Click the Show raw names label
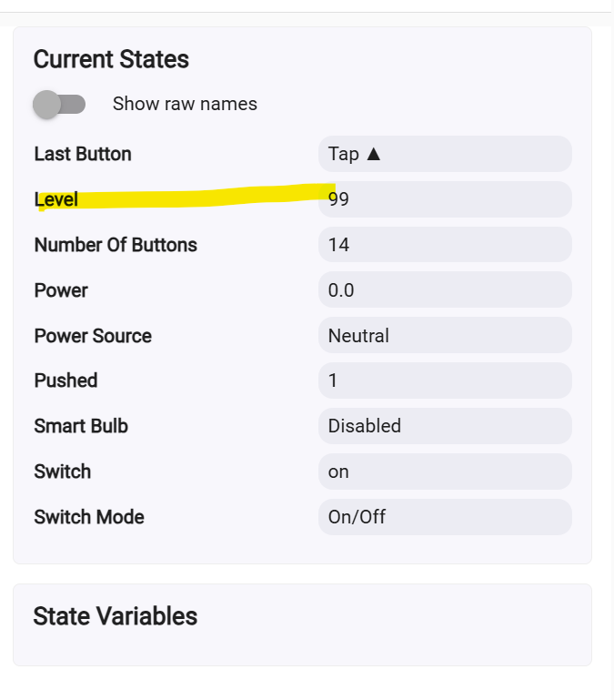Viewport: 614px width, 700px height. tap(185, 104)
